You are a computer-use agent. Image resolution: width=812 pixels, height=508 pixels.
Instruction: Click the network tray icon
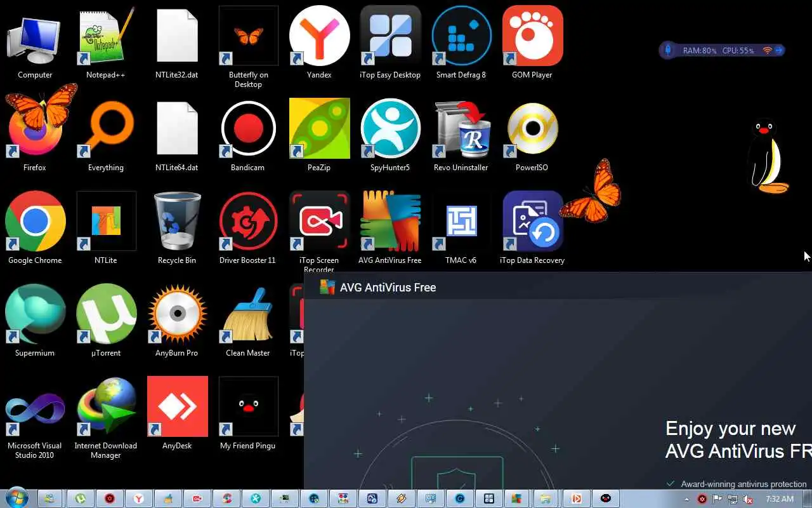pyautogui.click(x=733, y=499)
